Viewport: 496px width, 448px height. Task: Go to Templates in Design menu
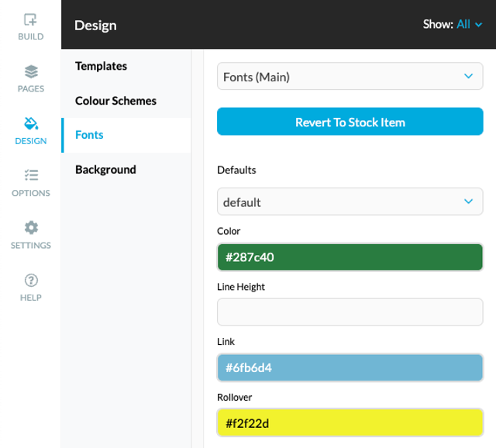pyautogui.click(x=101, y=66)
